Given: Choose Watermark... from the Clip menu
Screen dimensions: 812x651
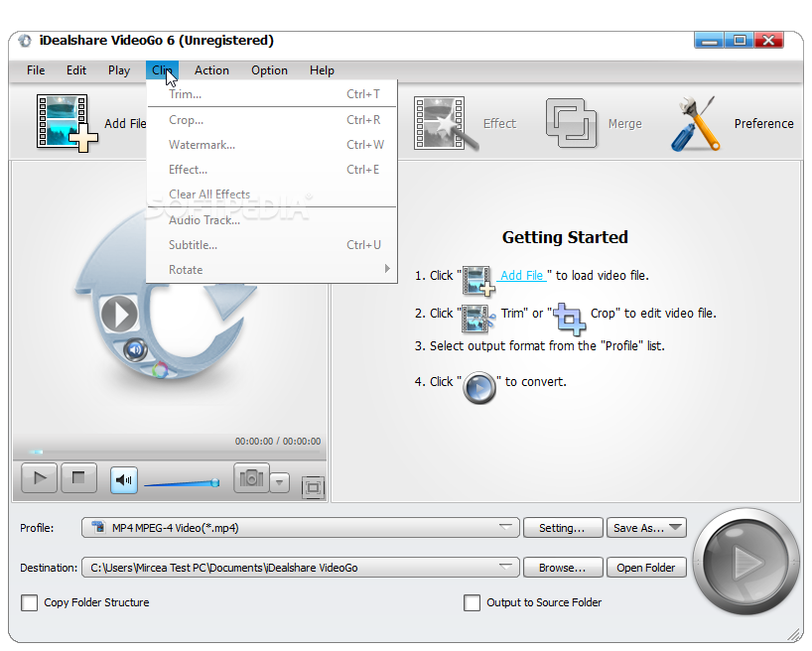Looking at the screenshot, I should pyautogui.click(x=272, y=145).
